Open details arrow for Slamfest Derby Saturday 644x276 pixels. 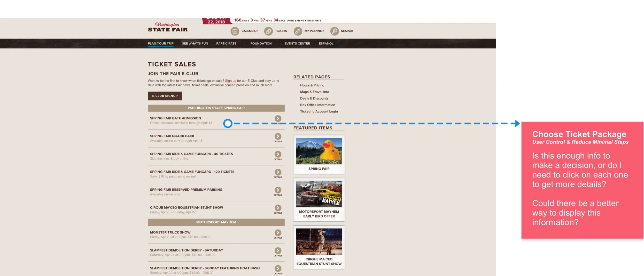(278, 250)
